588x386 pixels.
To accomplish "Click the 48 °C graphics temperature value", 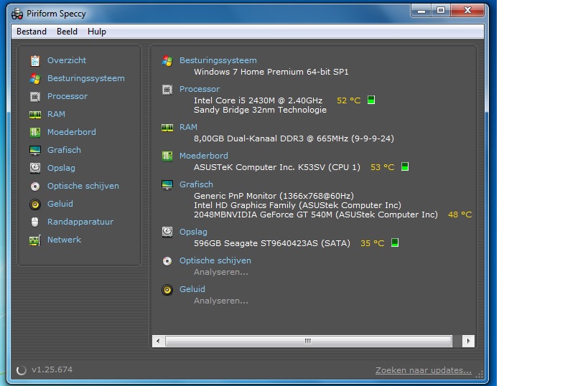I will click(459, 215).
